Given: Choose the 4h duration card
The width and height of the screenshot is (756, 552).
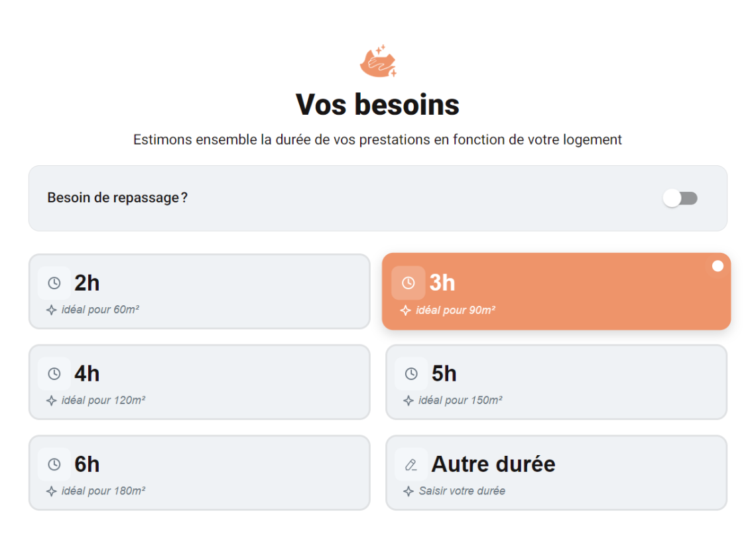Looking at the screenshot, I should [200, 382].
